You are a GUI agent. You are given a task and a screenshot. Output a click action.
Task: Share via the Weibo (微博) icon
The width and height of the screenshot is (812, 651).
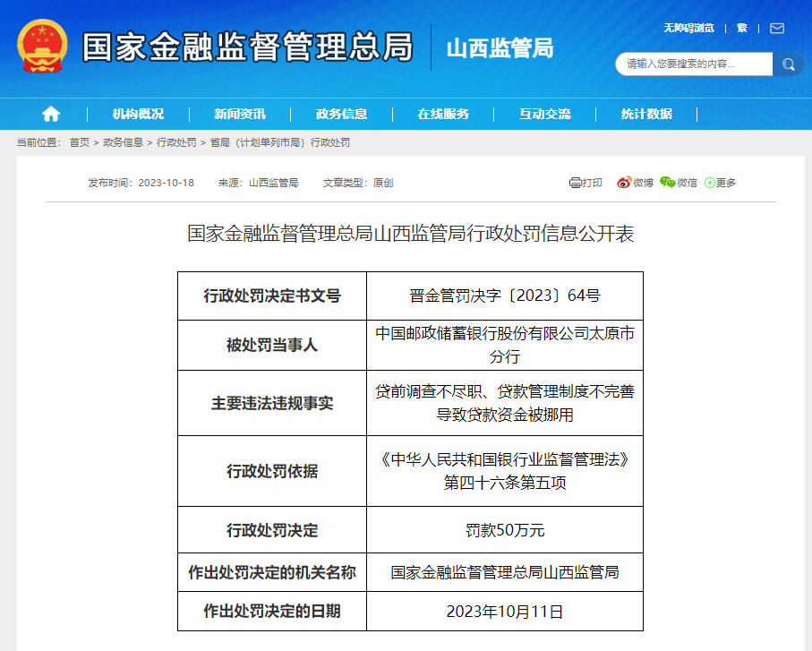(624, 183)
